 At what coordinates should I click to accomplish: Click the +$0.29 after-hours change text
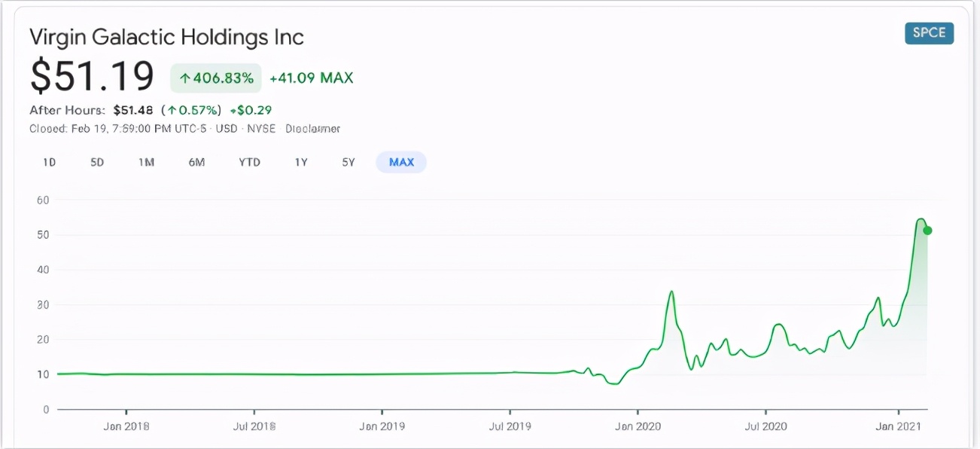[x=251, y=110]
